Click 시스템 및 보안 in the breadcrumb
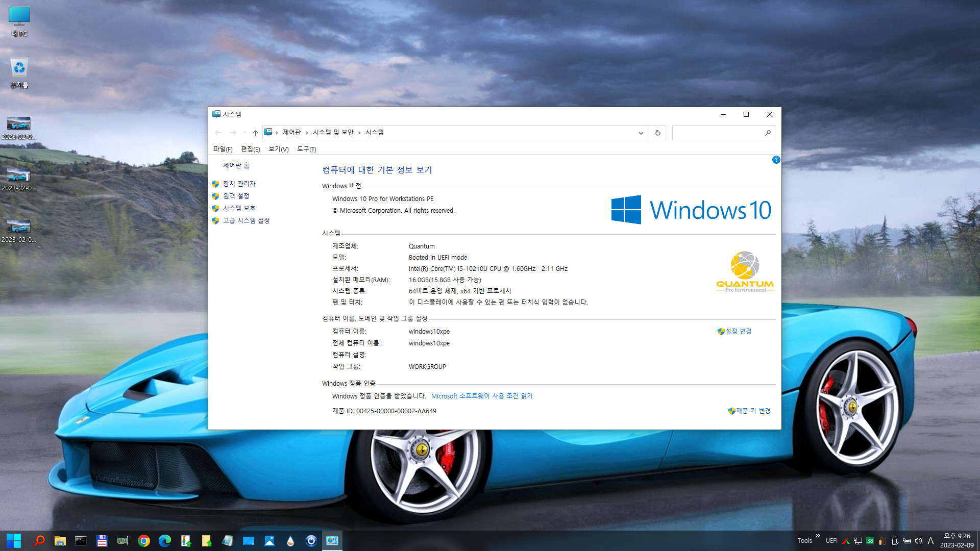Image resolution: width=980 pixels, height=551 pixels. coord(333,133)
